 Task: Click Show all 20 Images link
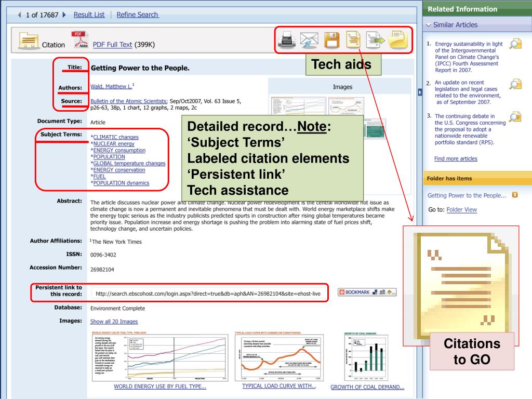[114, 321]
